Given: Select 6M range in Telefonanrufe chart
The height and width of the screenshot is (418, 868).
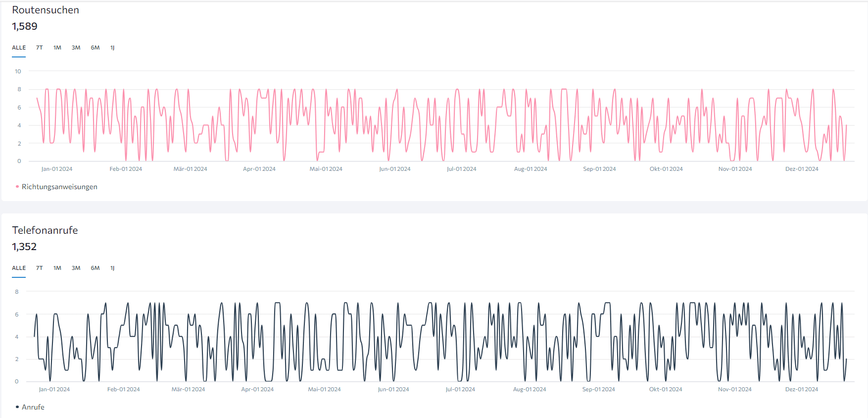Looking at the screenshot, I should (x=96, y=268).
